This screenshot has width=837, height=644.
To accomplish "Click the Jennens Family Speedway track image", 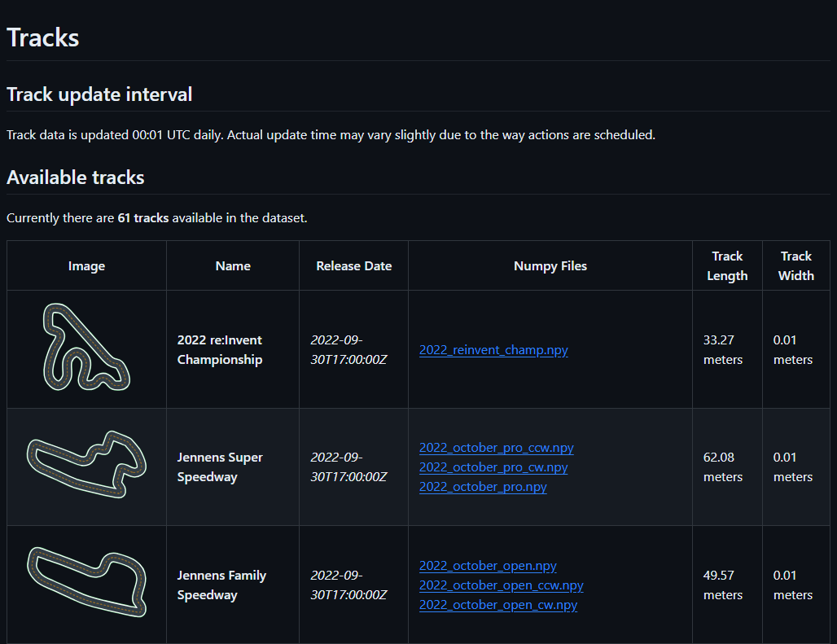I will click(86, 582).
